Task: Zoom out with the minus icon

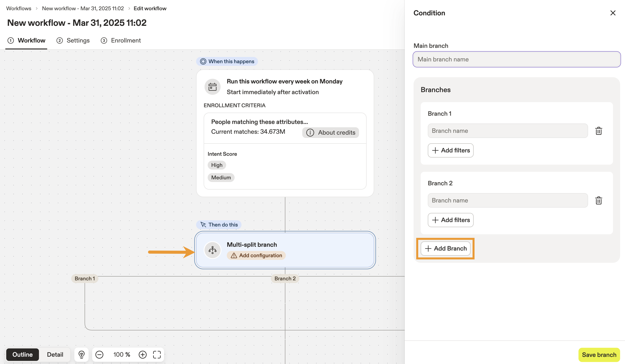Action: 99,355
